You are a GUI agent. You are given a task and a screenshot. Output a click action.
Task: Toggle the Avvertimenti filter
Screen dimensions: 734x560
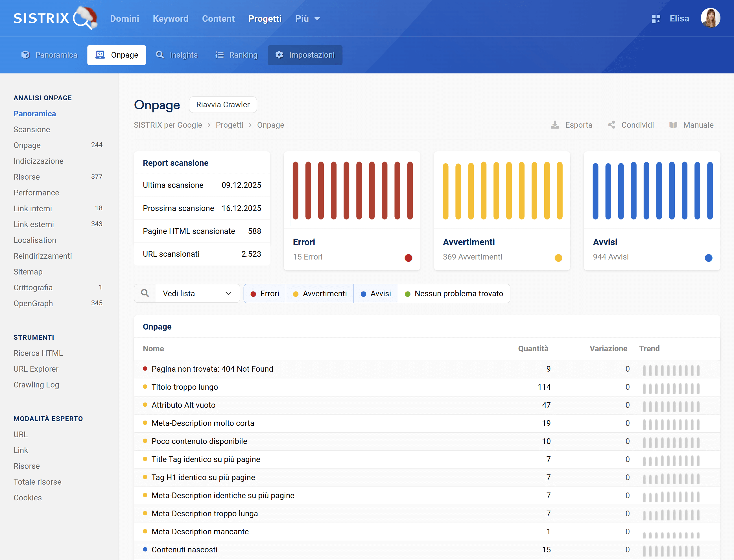320,293
